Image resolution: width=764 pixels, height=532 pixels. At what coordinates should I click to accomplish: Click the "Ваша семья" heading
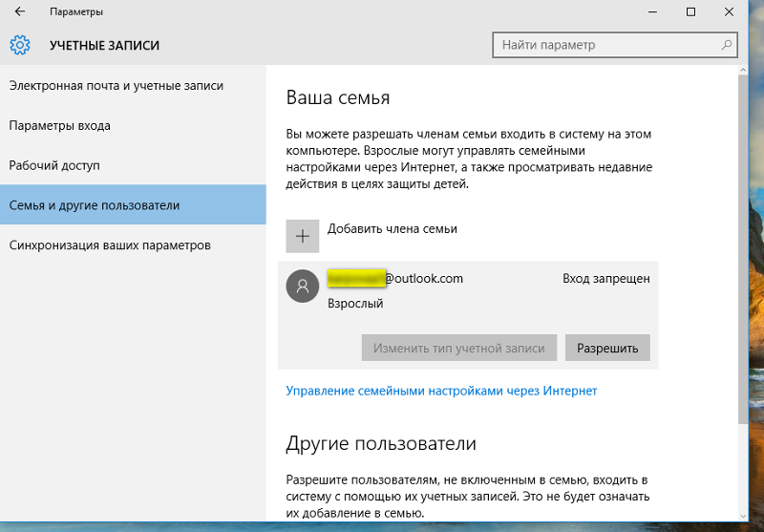coord(338,97)
